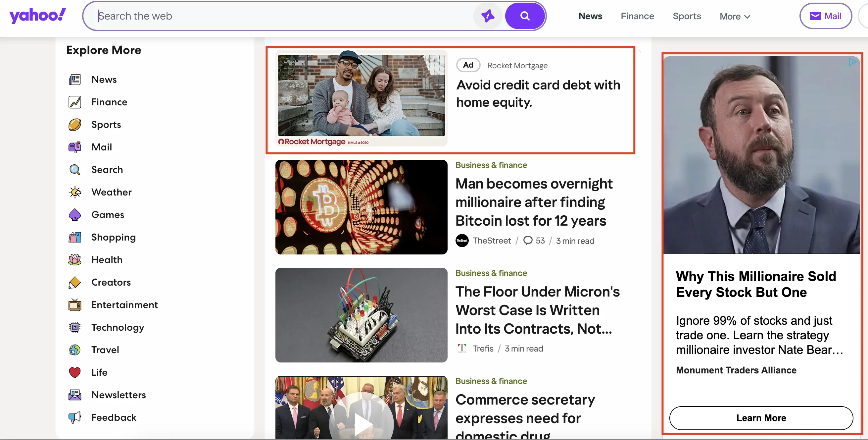
Task: Open the Games link in Explore More
Action: tap(108, 215)
